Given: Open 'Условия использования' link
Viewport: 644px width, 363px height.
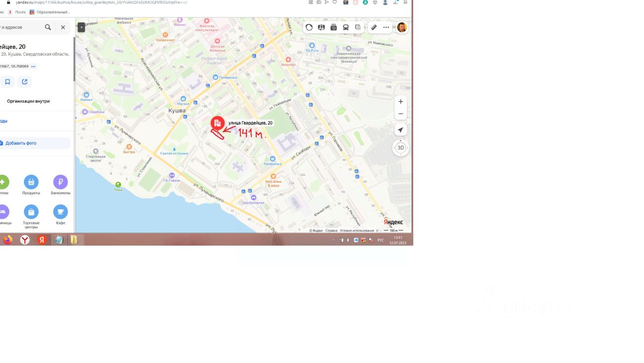Looking at the screenshot, I should 357,231.
